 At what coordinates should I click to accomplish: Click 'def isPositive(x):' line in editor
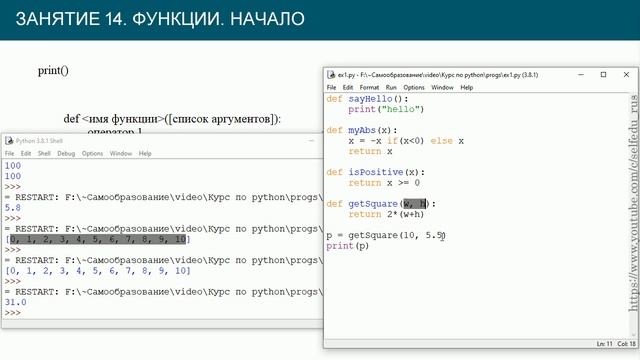pyautogui.click(x=376, y=172)
